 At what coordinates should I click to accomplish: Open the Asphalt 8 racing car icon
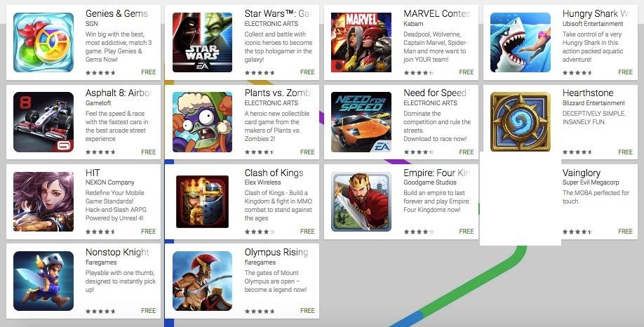(x=43, y=122)
